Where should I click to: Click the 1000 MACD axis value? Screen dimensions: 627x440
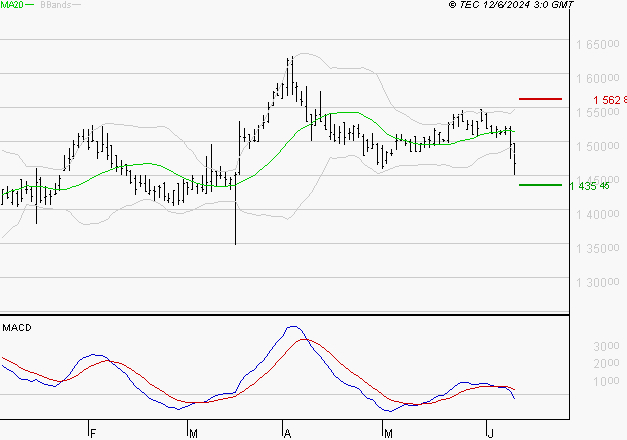(x=606, y=381)
